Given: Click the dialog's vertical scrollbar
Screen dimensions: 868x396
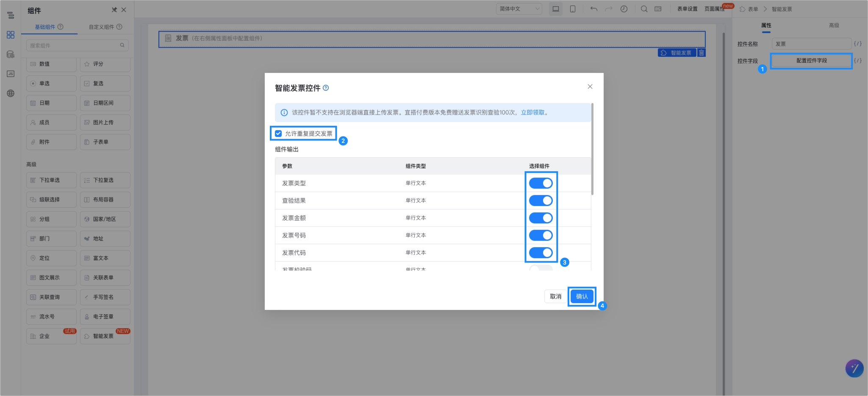Looking at the screenshot, I should point(592,149).
